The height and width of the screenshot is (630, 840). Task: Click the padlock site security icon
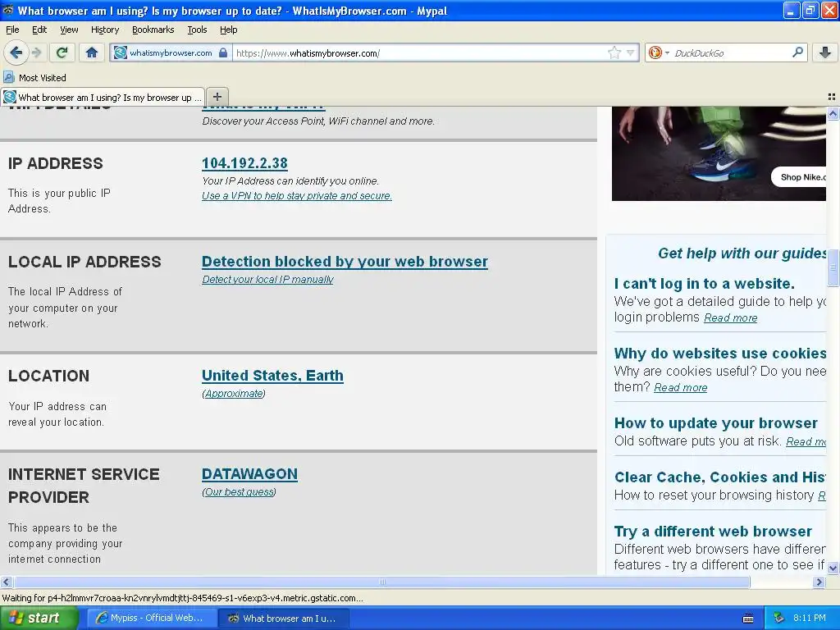(x=223, y=53)
